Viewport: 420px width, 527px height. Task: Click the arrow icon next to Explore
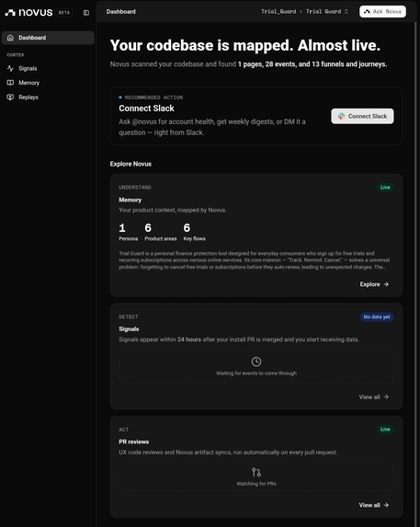pos(386,284)
